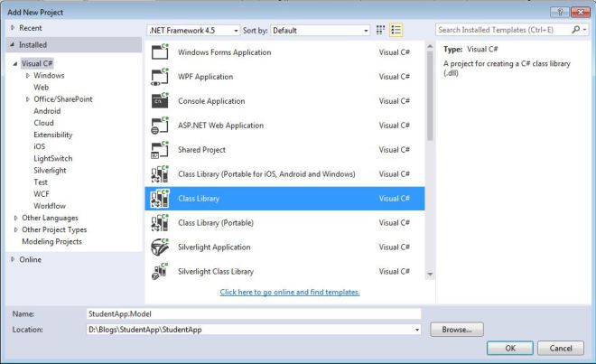Click the Silverlight Application template icon
The image size is (596, 364).
pyautogui.click(x=160, y=247)
